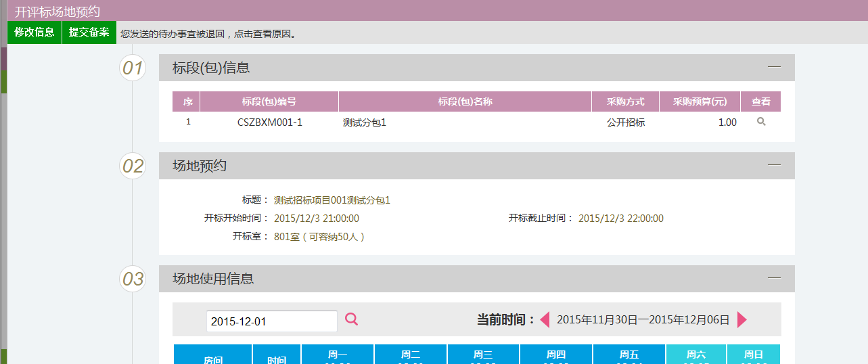View details of 测试分包1 via magnifier icon

[761, 122]
